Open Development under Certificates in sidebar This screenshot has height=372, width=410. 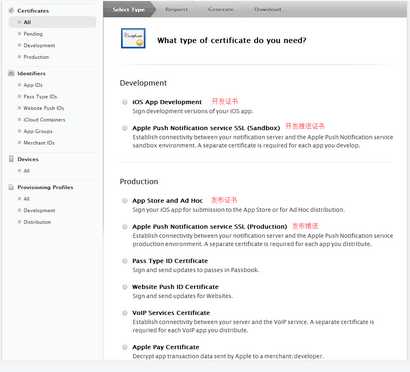point(39,45)
